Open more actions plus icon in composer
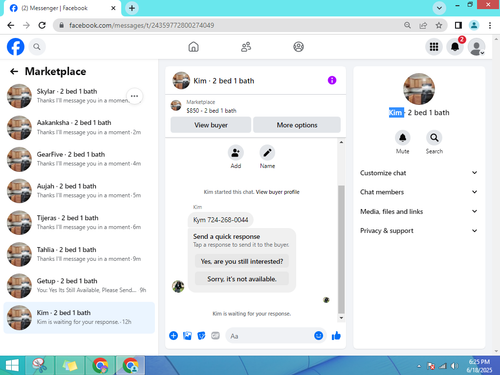500x375 pixels. pos(173,336)
